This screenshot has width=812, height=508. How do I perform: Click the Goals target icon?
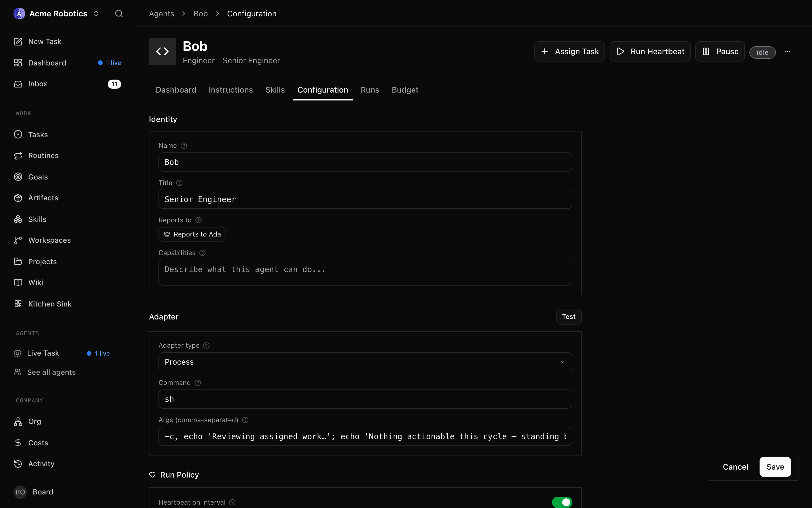coord(18,177)
